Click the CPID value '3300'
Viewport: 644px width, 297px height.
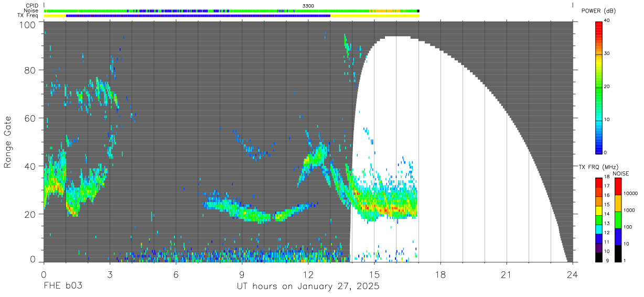pos(308,6)
